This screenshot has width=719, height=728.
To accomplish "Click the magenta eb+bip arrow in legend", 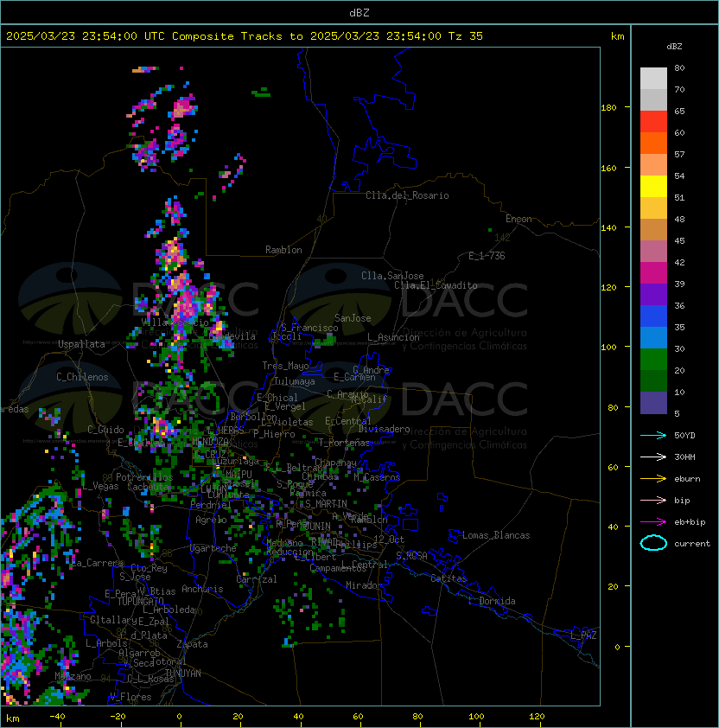I will 653,522.
